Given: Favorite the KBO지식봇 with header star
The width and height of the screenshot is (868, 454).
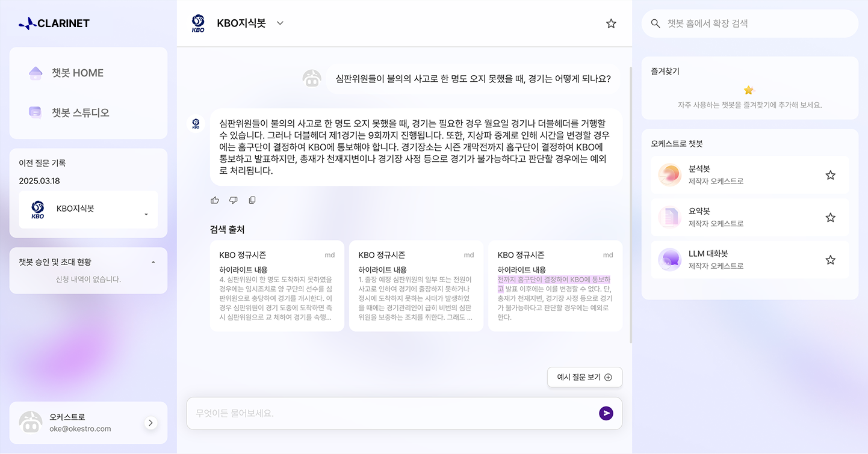Looking at the screenshot, I should tap(611, 23).
